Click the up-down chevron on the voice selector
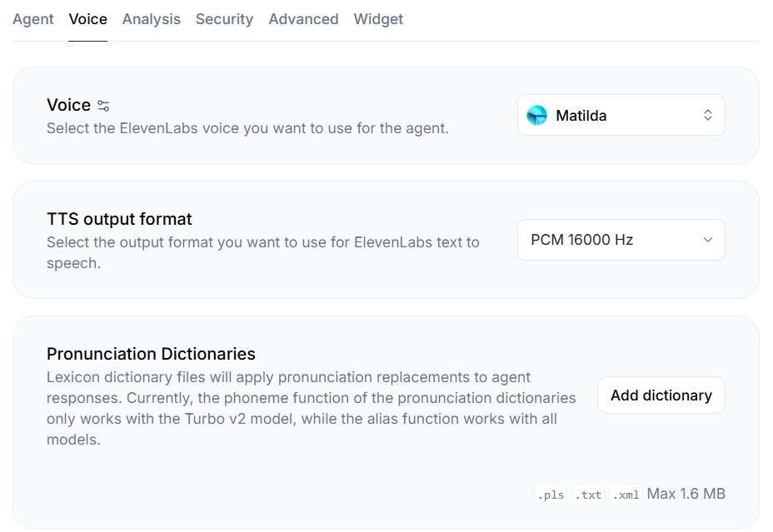Image resolution: width=773 pixels, height=532 pixels. (x=708, y=115)
